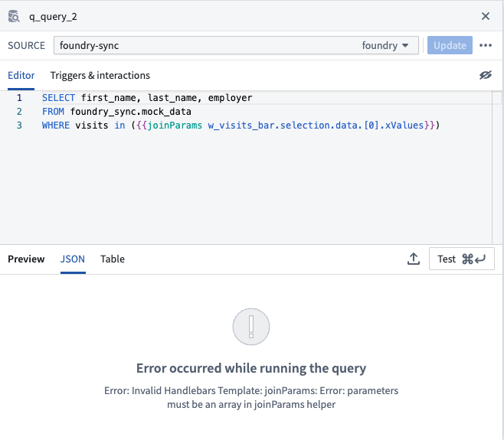504x440 pixels.
Task: Click w_visits_bar.selection.data.[0].xValues expression
Action: click(316, 125)
